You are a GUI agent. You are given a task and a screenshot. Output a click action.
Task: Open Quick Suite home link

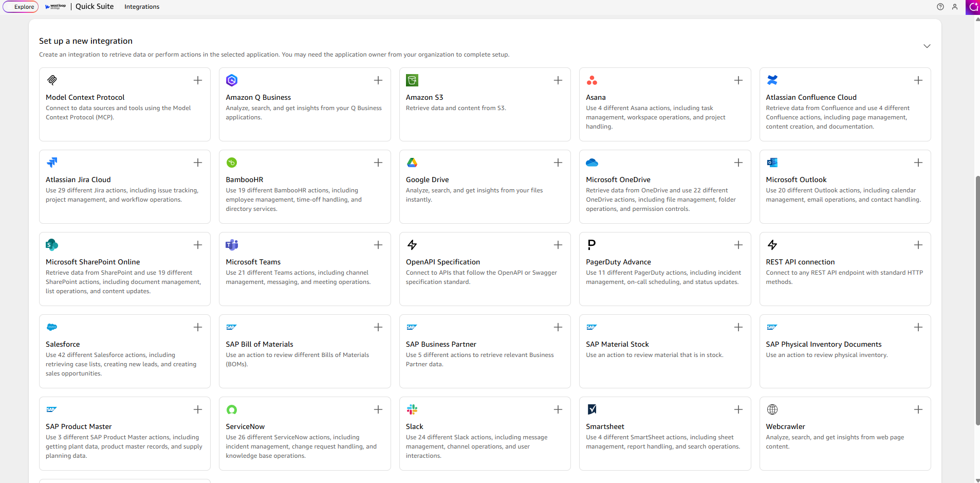point(95,7)
